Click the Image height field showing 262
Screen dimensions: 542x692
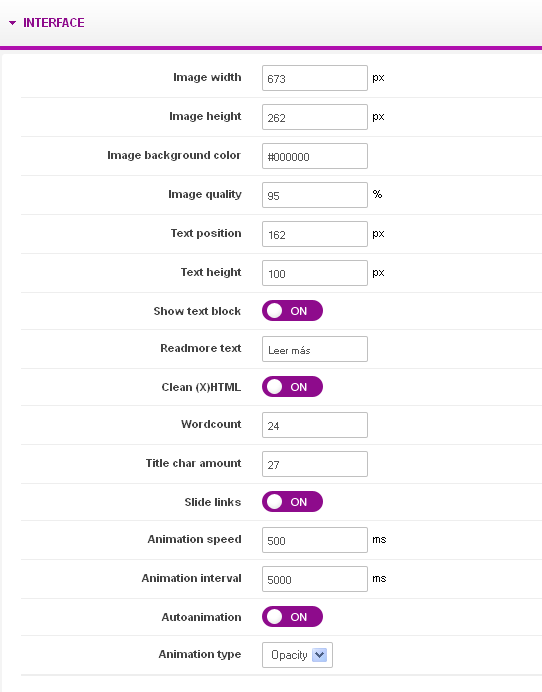point(315,117)
